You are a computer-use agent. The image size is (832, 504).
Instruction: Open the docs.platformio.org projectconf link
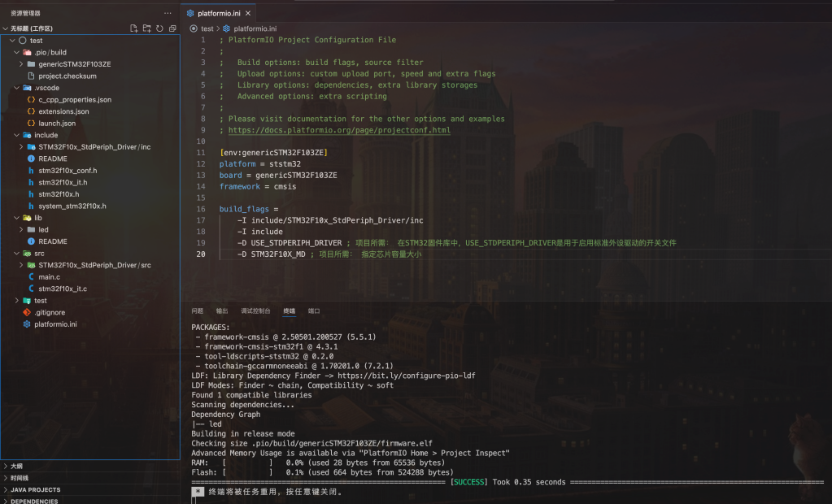[339, 130]
